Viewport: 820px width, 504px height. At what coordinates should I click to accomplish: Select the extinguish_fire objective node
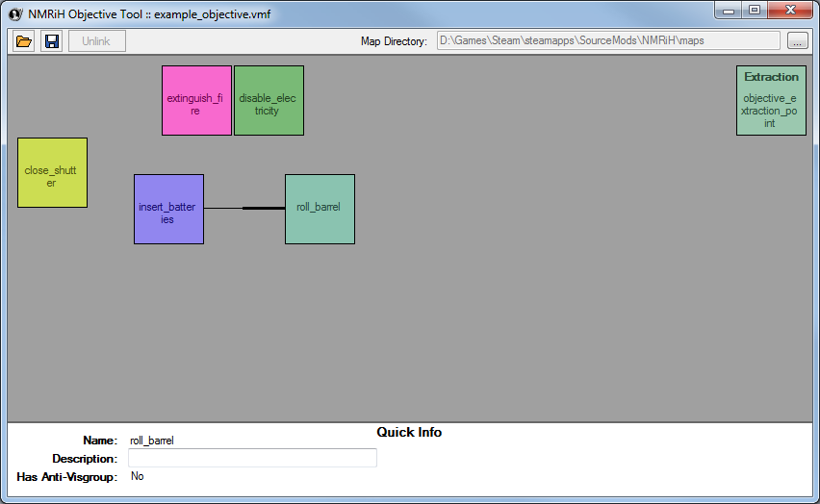tap(196, 100)
